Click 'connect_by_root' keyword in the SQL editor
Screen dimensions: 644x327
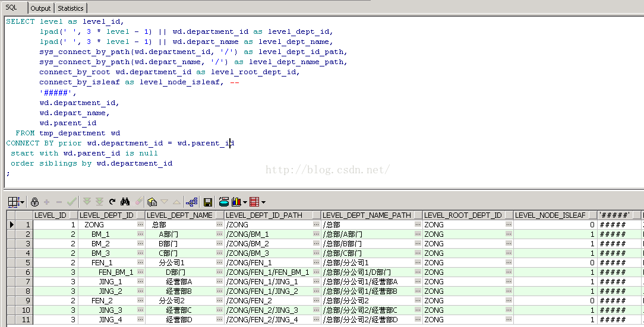click(75, 72)
